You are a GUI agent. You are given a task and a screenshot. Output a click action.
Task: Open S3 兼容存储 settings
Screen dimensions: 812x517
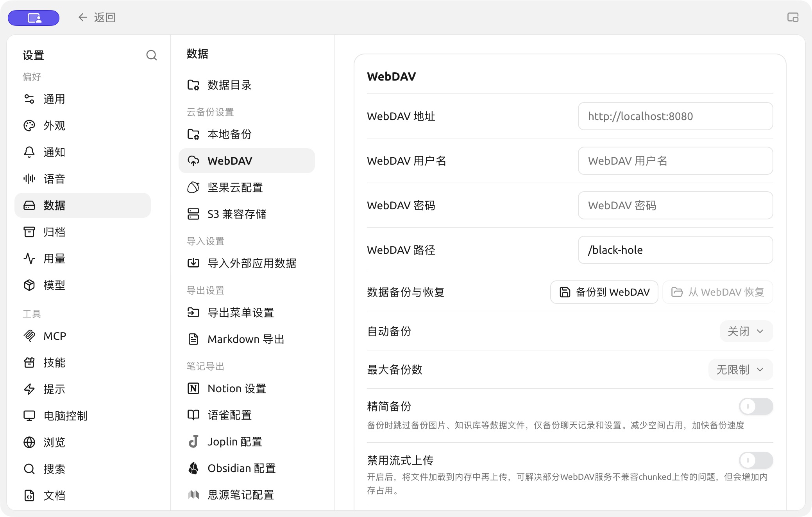pos(247,214)
